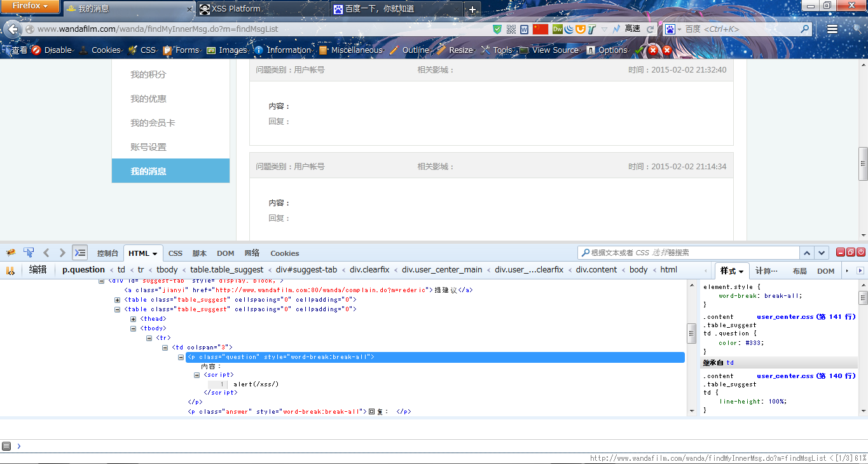The width and height of the screenshot is (868, 464).
Task: Open 账号设置 in the sidebar
Action: (148, 147)
